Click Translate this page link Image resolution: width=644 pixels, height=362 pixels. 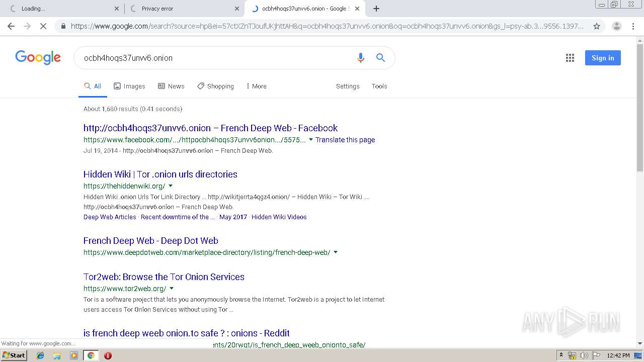pos(345,140)
